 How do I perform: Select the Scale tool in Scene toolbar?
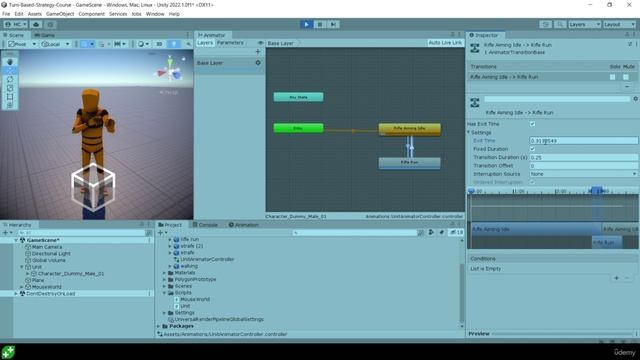(x=10, y=88)
